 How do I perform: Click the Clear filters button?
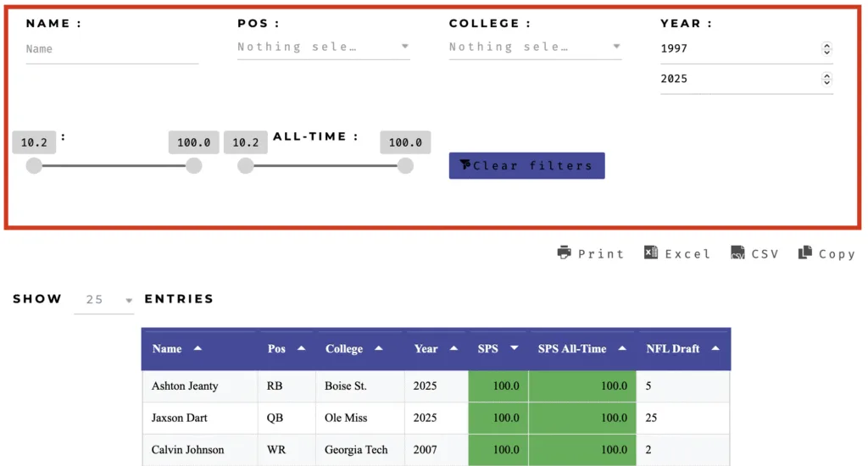click(x=526, y=165)
